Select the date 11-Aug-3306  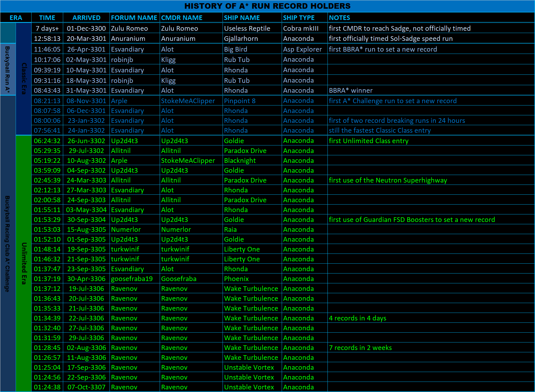coord(86,358)
